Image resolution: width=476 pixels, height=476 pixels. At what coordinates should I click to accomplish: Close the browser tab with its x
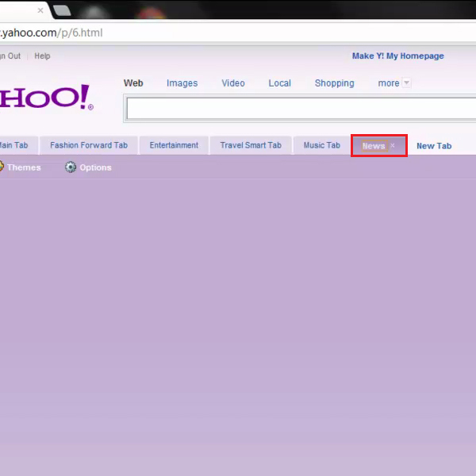pyautogui.click(x=40, y=10)
